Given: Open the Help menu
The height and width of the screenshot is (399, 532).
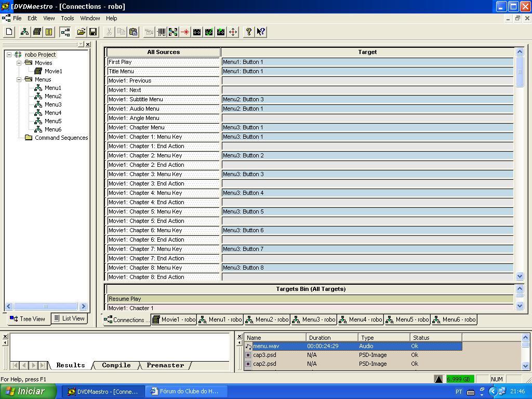Looking at the screenshot, I should pyautogui.click(x=111, y=18).
